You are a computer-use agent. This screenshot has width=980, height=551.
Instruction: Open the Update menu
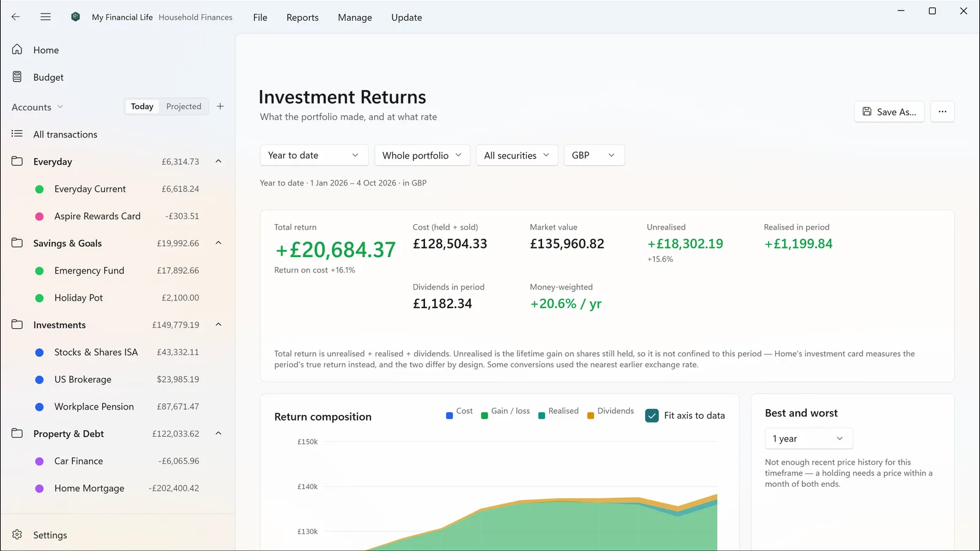(407, 17)
